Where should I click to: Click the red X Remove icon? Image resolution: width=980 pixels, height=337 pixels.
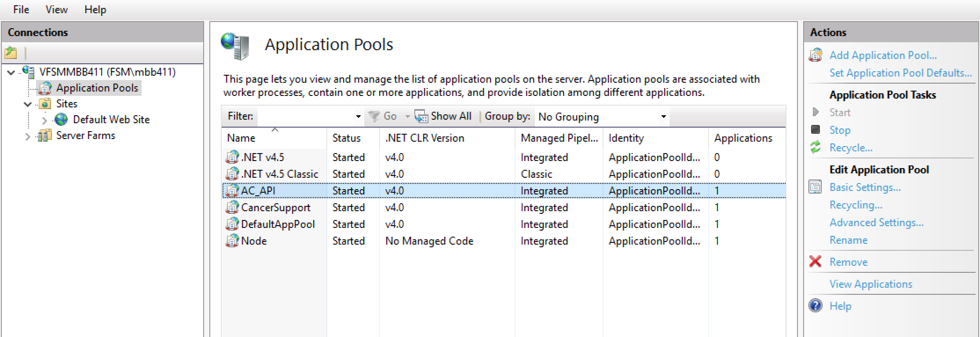(815, 262)
